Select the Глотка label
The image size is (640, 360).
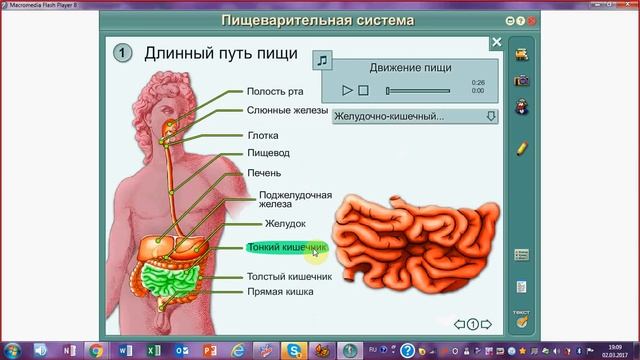263,135
